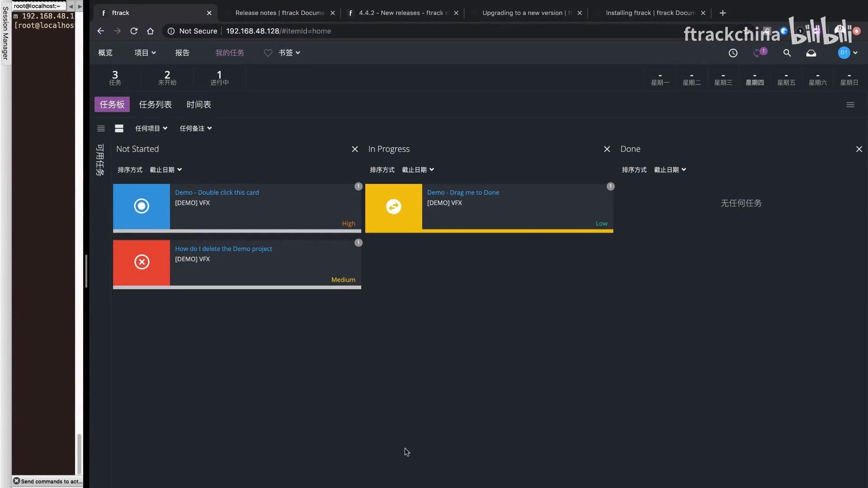The height and width of the screenshot is (488, 868).
Task: Expand the 项目 dropdown menu
Action: pyautogui.click(x=145, y=53)
